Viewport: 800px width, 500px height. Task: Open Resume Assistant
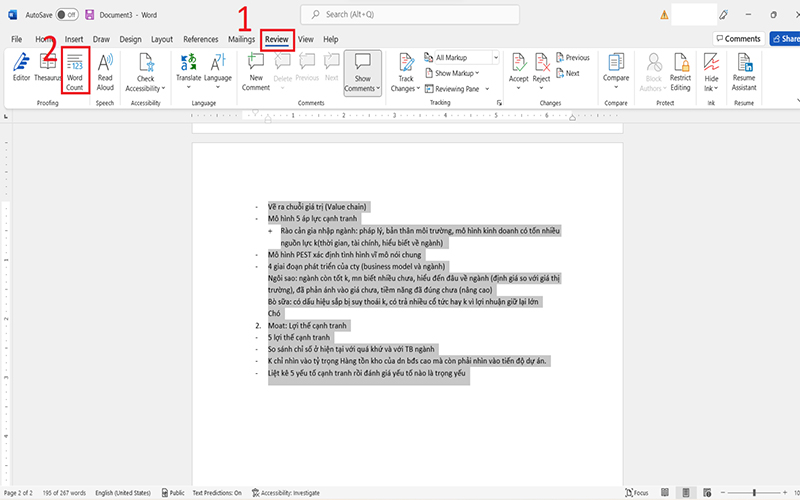744,72
